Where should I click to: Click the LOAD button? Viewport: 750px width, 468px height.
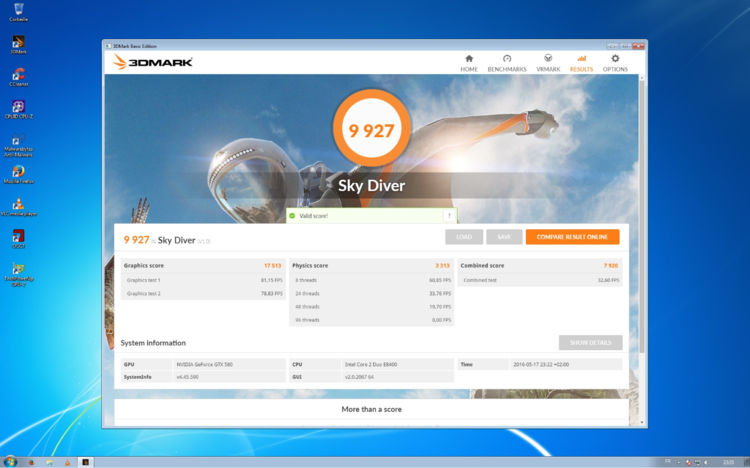tap(464, 237)
